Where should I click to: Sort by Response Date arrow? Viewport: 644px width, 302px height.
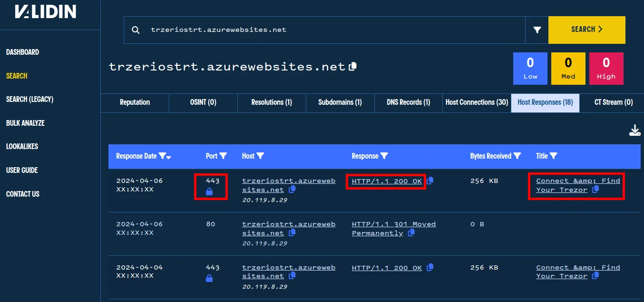coord(169,157)
